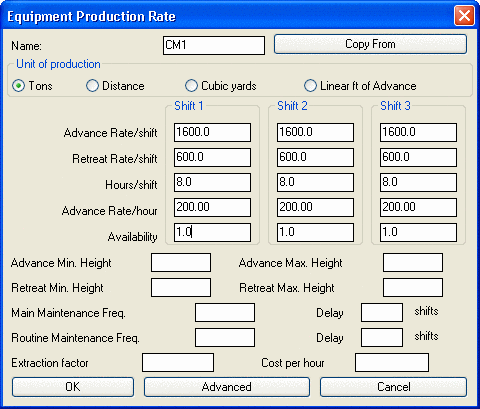Select Main Maintenance Freq. input box
The height and width of the screenshot is (409, 480).
coord(225,312)
